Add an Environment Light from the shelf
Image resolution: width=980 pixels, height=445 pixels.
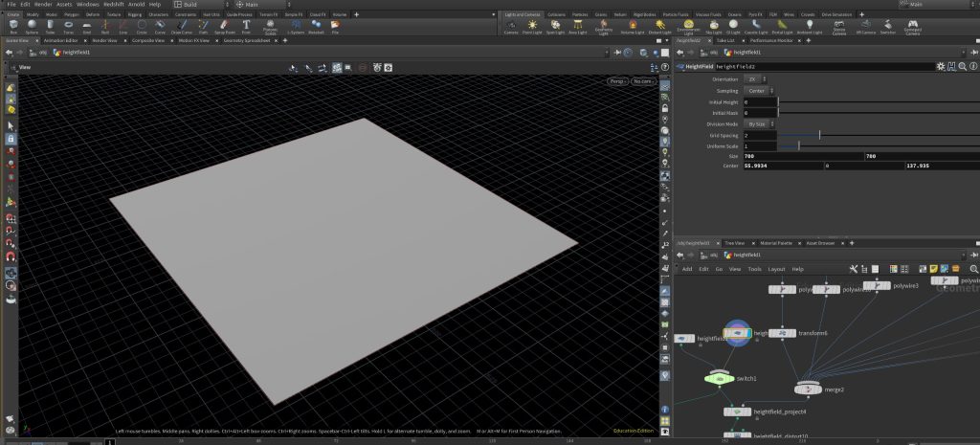(x=689, y=27)
